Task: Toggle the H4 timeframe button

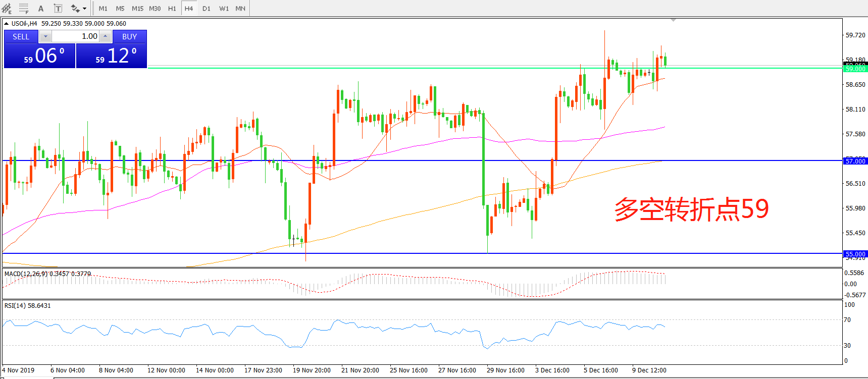Action: pyautogui.click(x=189, y=9)
